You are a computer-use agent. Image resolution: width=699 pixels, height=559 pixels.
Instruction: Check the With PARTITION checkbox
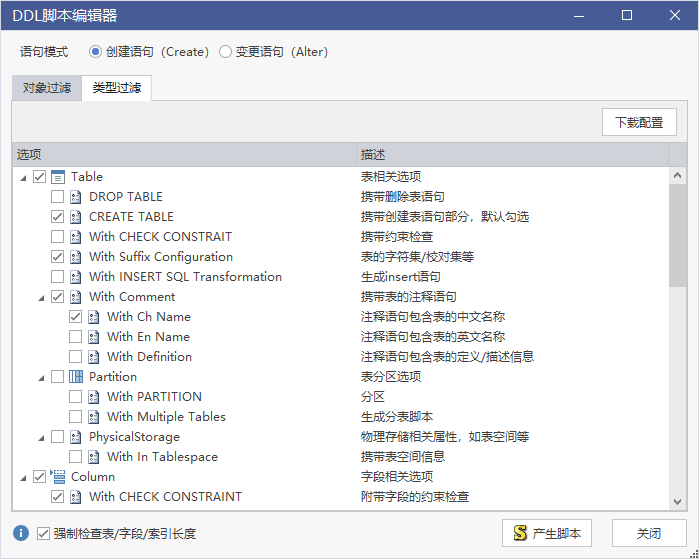click(x=75, y=397)
